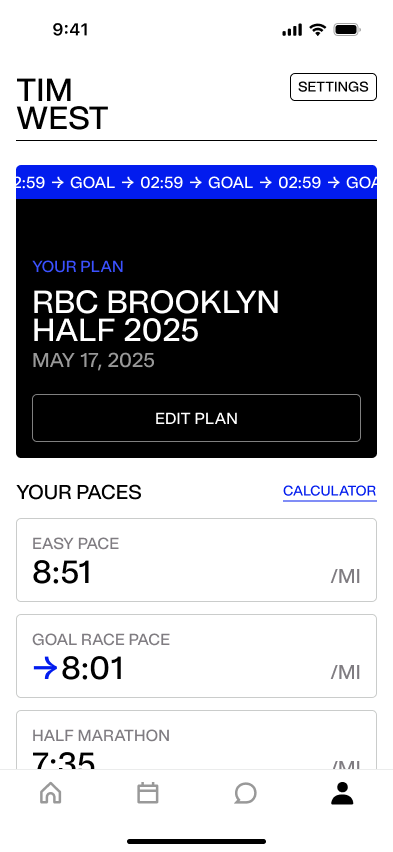
Task: Select the Easy Pace card
Action: 196,560
